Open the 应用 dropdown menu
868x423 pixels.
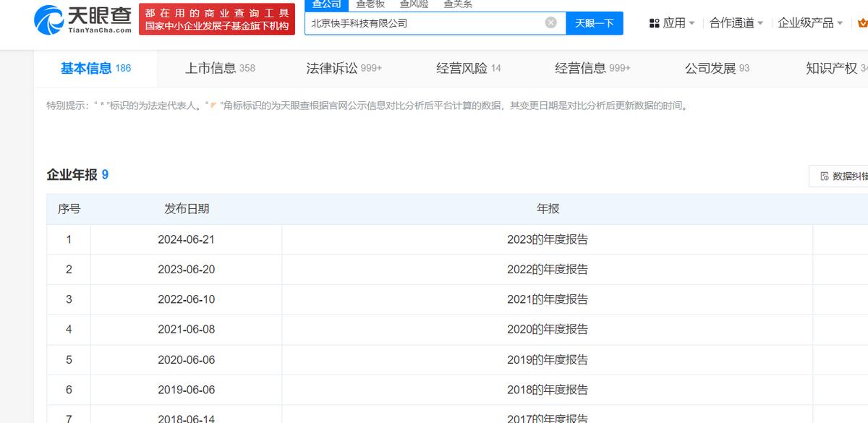coord(672,23)
